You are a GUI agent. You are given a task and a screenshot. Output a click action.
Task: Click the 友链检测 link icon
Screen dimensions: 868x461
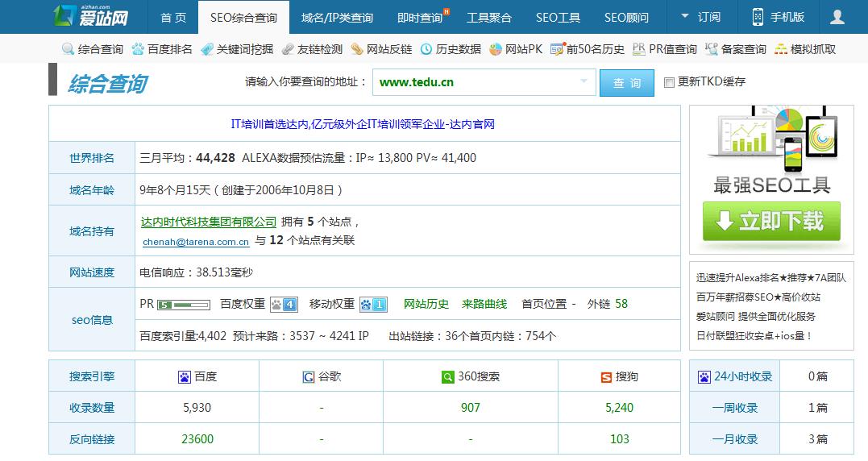click(x=287, y=49)
